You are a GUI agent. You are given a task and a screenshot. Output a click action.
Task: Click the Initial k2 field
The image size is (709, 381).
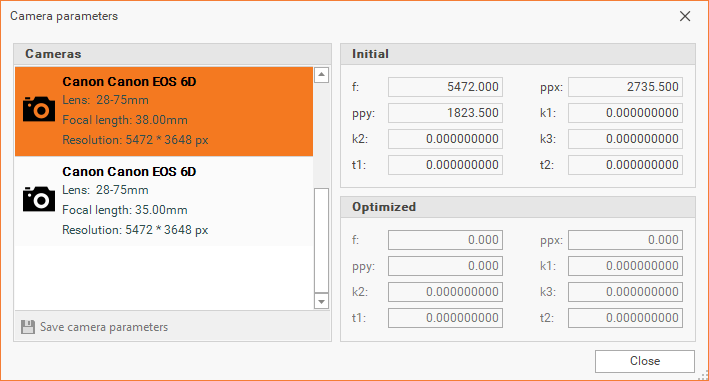(x=445, y=139)
